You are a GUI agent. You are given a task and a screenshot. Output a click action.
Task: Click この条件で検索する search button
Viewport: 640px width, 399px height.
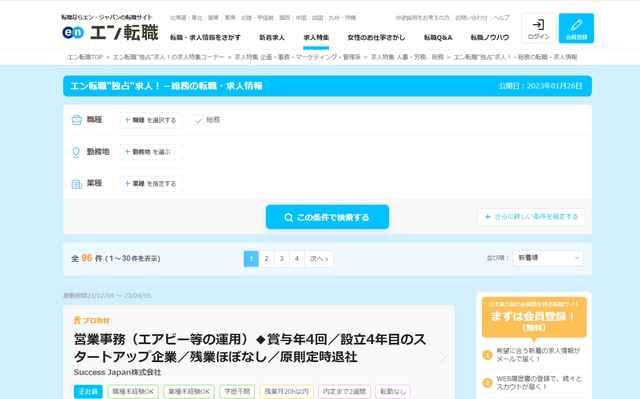[327, 217]
